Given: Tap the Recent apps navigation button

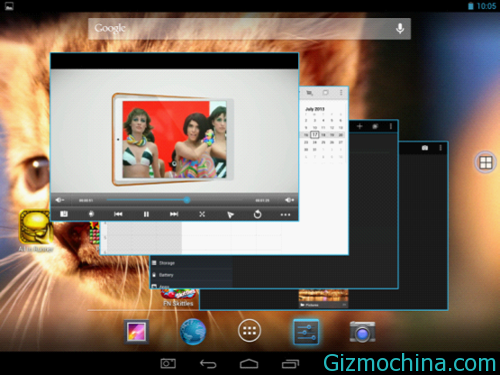Looking at the screenshot, I should pyautogui.click(x=290, y=364).
